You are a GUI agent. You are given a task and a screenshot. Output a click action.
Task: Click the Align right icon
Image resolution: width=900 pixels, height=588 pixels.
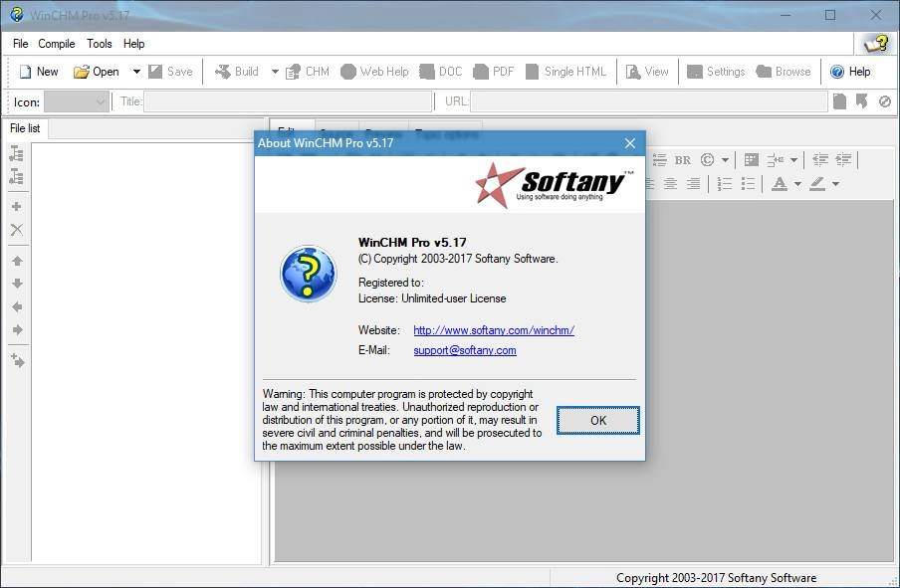pyautogui.click(x=693, y=184)
